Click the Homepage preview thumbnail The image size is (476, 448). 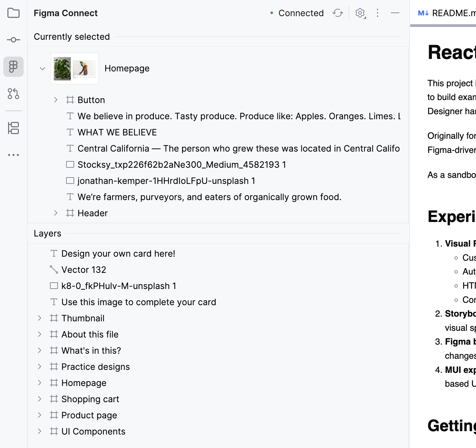pos(75,68)
